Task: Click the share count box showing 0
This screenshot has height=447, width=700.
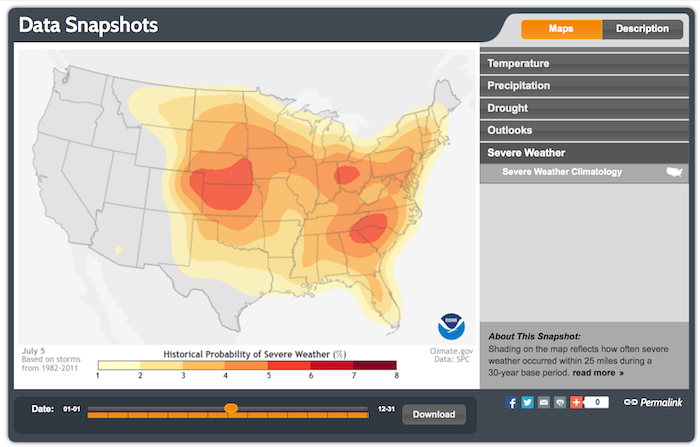Action: click(x=597, y=402)
